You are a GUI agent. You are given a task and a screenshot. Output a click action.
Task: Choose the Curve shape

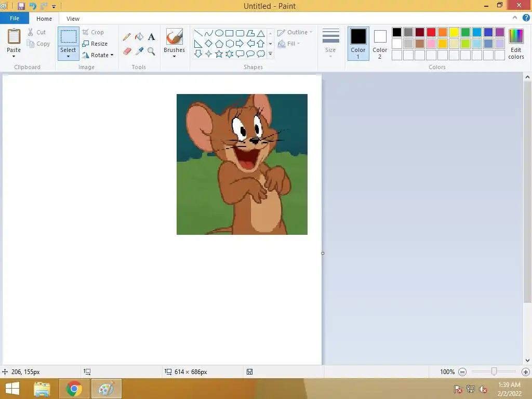coord(209,33)
